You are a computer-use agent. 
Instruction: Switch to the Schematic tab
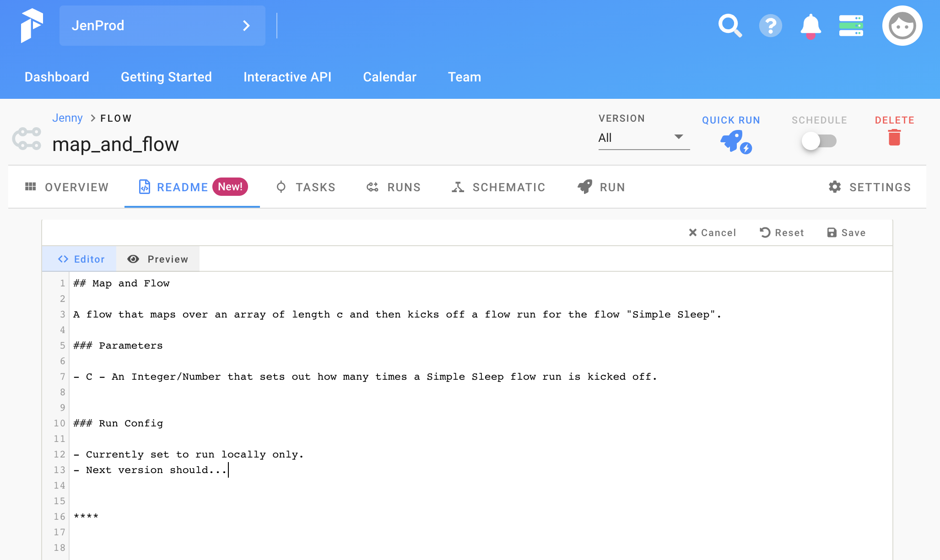pos(498,187)
